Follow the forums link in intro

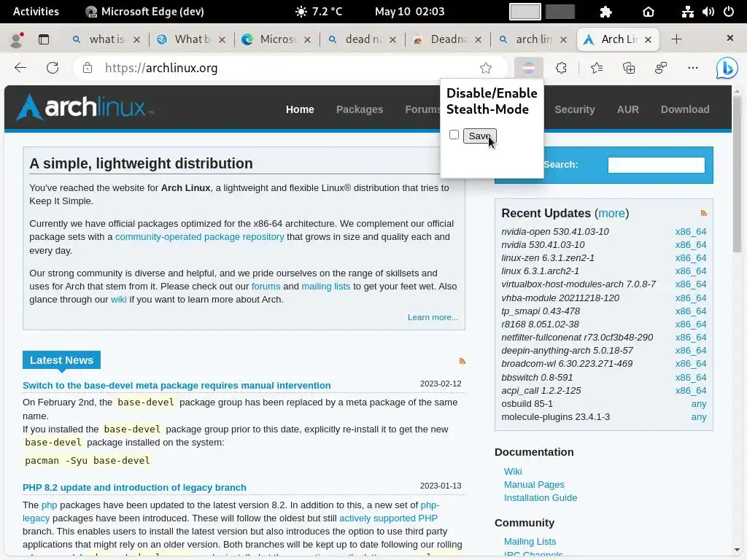tap(266, 286)
